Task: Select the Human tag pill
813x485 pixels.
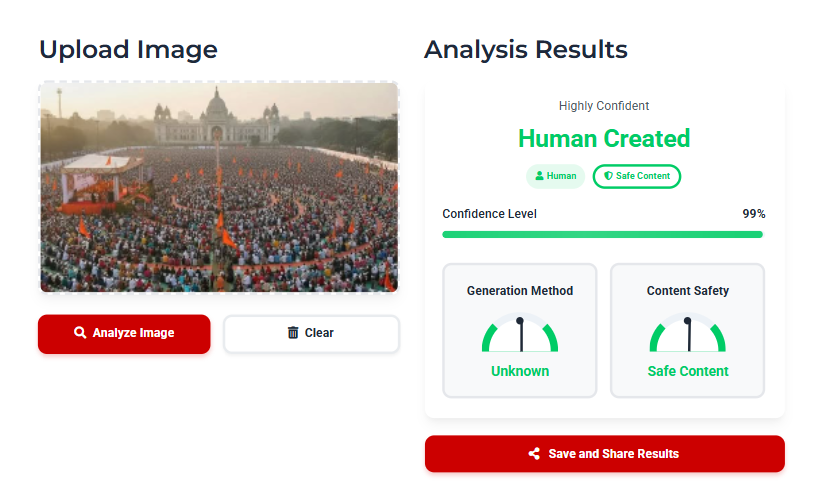Action: click(x=556, y=176)
